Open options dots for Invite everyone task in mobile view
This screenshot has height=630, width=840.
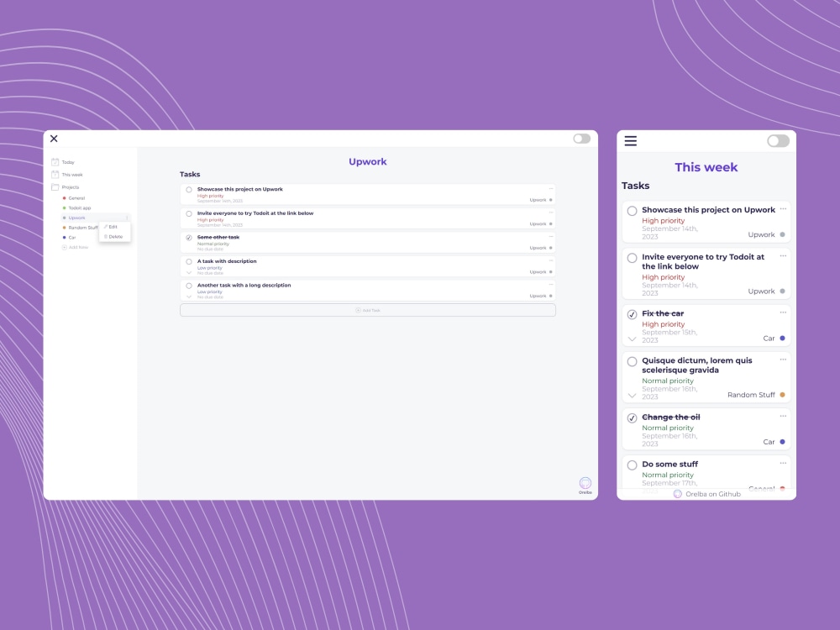783,255
